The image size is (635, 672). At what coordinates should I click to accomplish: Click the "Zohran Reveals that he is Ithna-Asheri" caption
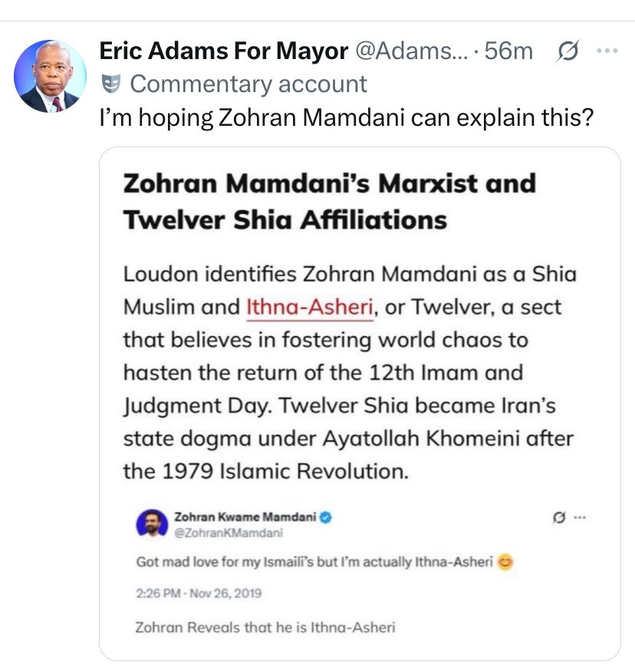click(x=265, y=628)
